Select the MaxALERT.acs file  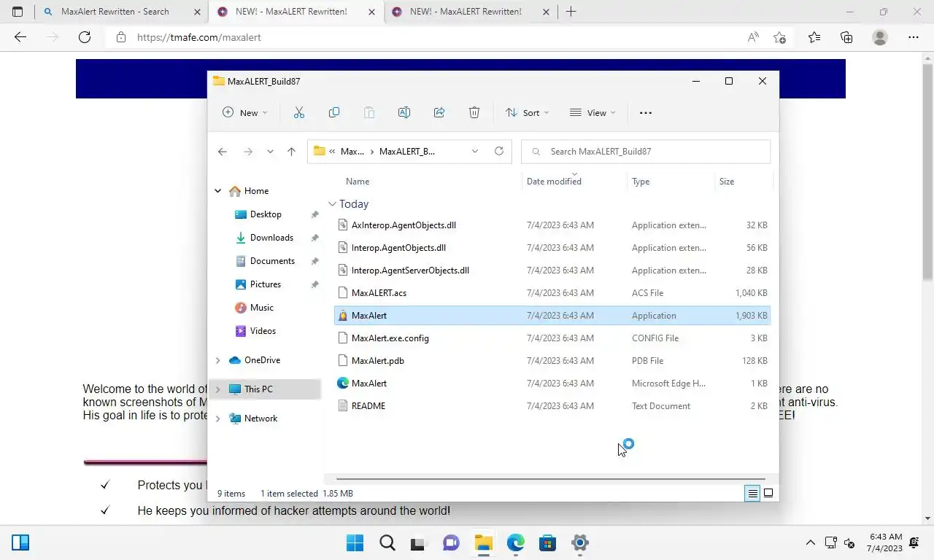[x=552, y=293]
